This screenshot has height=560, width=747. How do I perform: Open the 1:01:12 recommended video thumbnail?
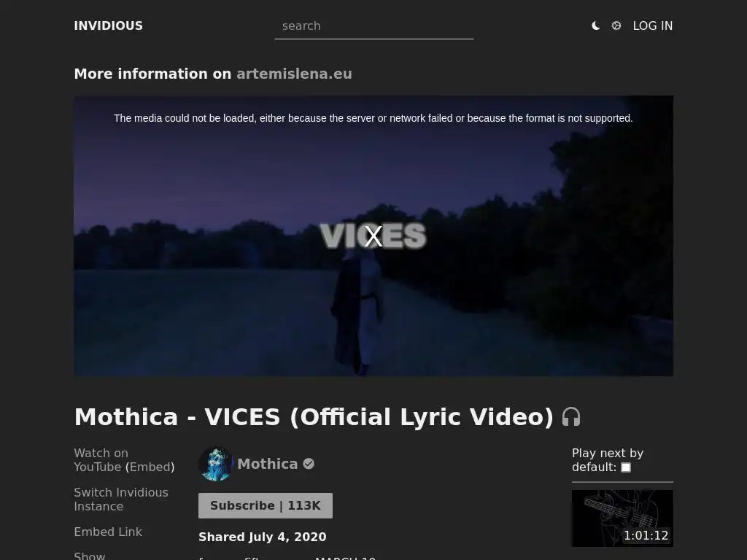(622, 518)
